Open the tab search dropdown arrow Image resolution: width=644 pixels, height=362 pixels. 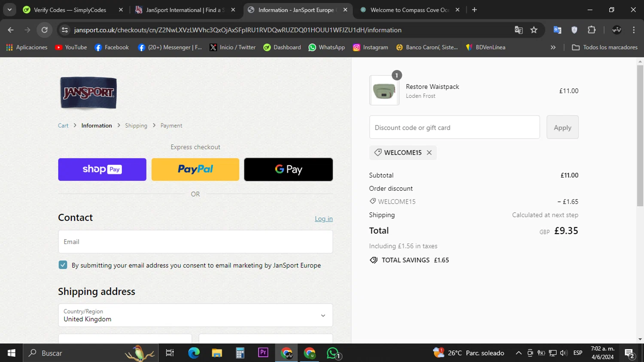pos(9,10)
